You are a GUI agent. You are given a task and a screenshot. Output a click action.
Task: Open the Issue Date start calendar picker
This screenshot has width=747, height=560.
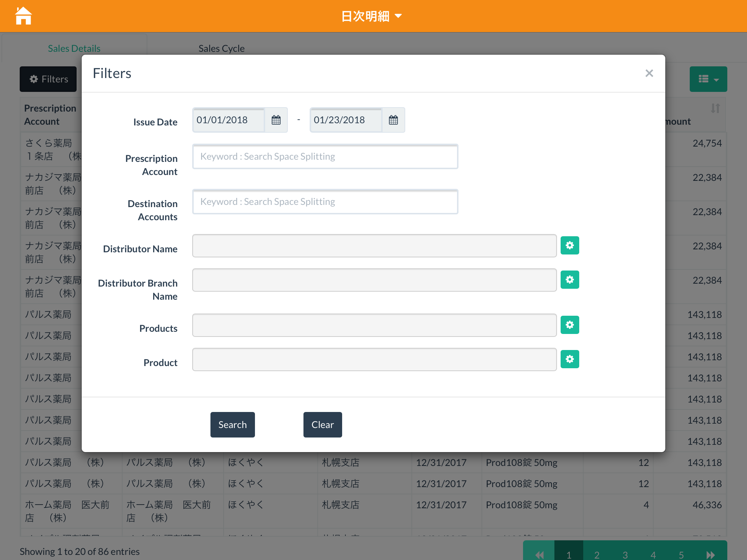click(x=276, y=120)
